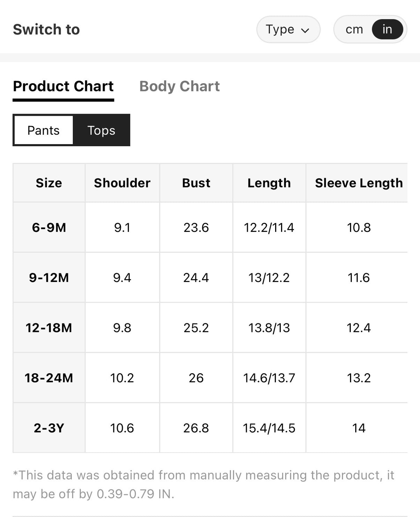Viewport: 420px width, 517px height.
Task: Select the 12-18M size row
Action: point(210,328)
